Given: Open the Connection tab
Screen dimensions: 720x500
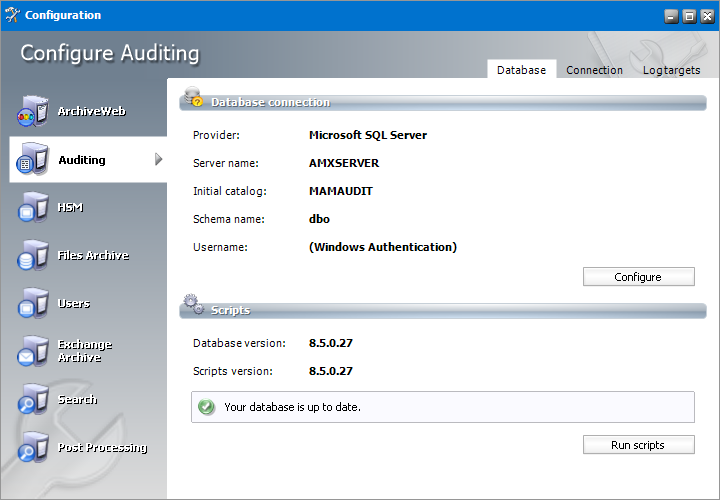Looking at the screenshot, I should (594, 70).
